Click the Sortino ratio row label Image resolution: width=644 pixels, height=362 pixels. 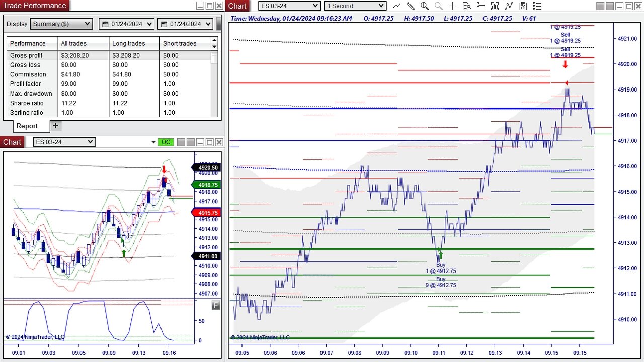tap(26, 113)
